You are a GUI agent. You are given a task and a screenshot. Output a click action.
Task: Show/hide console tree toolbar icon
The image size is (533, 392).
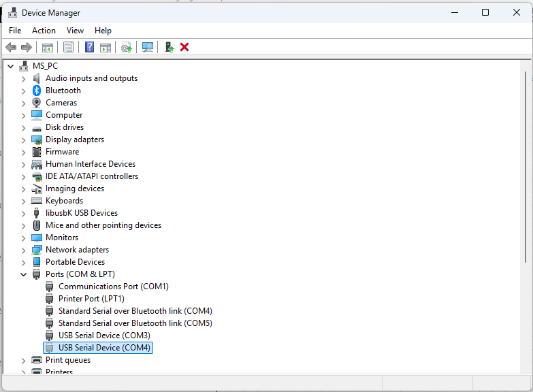(47, 47)
